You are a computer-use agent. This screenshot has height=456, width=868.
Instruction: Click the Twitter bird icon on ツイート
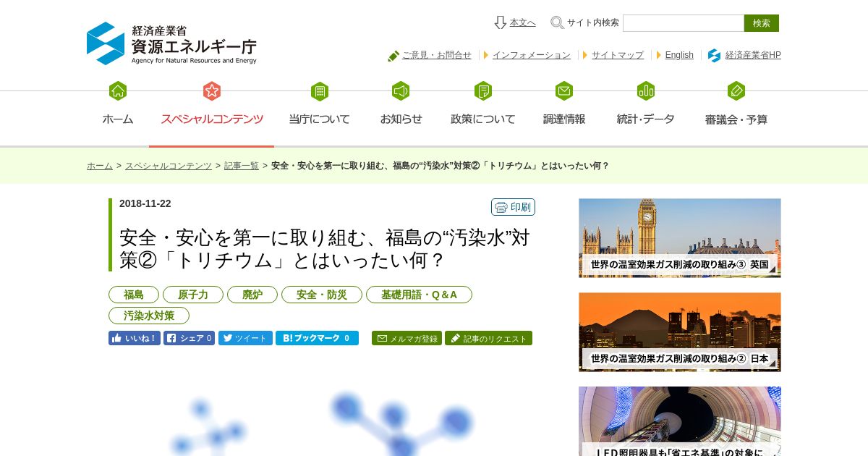click(227, 338)
